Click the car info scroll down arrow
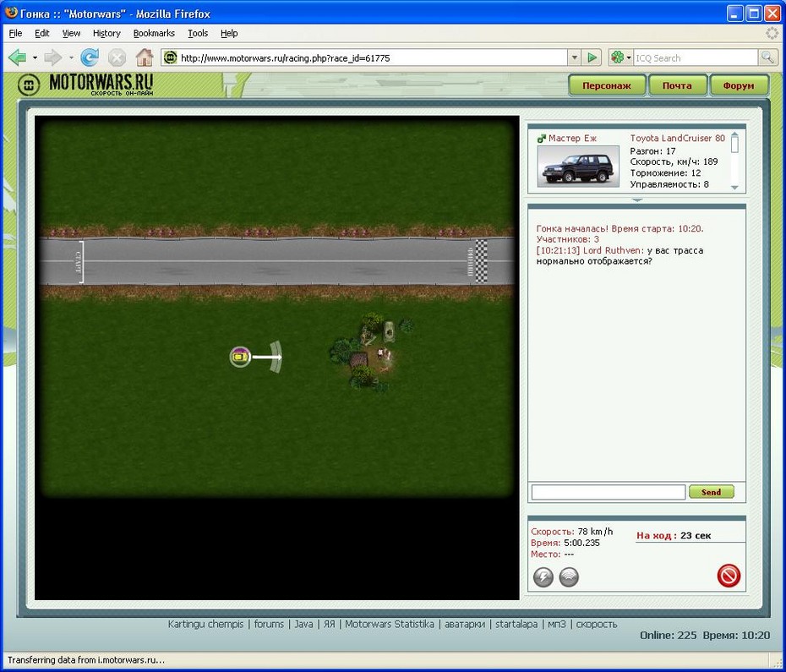This screenshot has width=786, height=672. pos(735,187)
